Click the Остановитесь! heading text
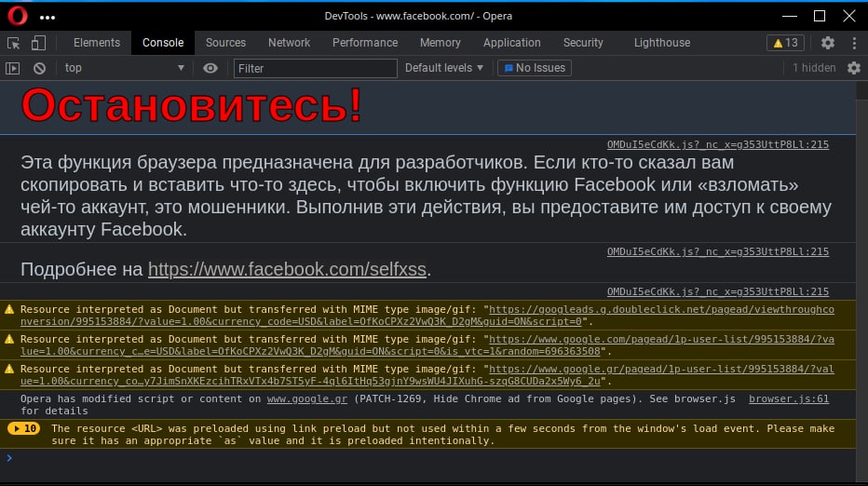This screenshot has height=486, width=868. [192, 105]
